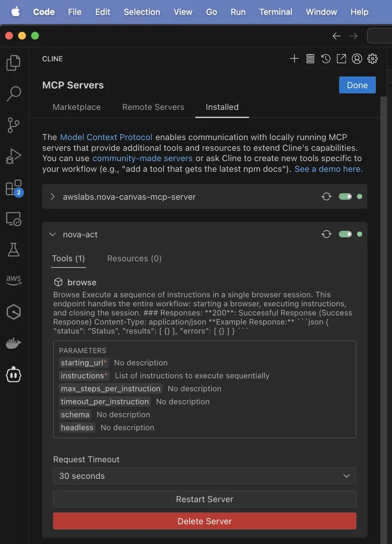Screen dimensions: 392x544
Task: Refresh the nova-act server connection
Action: [326, 234]
